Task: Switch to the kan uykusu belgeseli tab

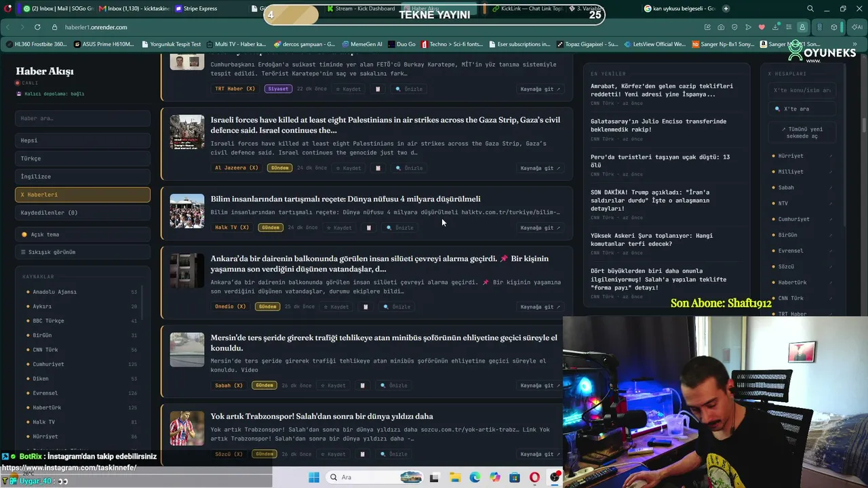Action: coord(679,9)
